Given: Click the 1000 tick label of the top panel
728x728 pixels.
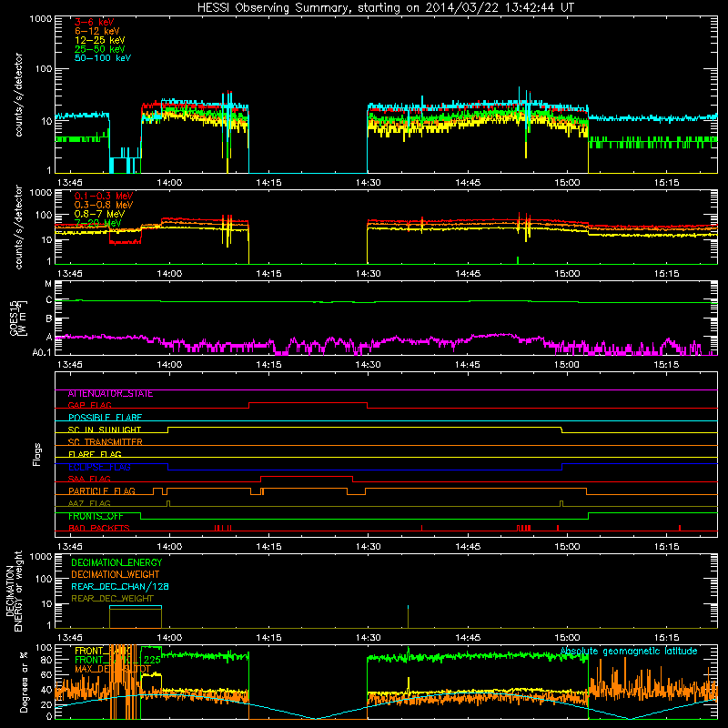Looking at the screenshot, I should (41, 19).
